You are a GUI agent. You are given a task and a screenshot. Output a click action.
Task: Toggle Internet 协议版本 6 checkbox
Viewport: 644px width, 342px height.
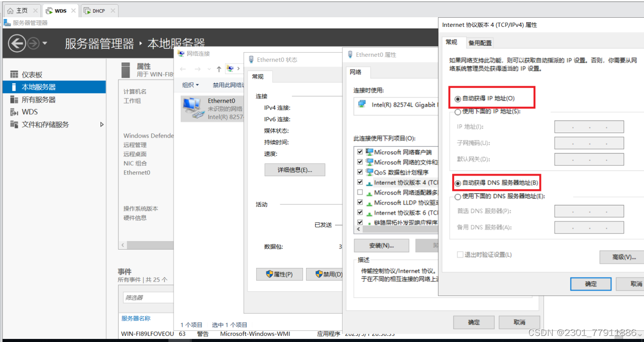(360, 213)
